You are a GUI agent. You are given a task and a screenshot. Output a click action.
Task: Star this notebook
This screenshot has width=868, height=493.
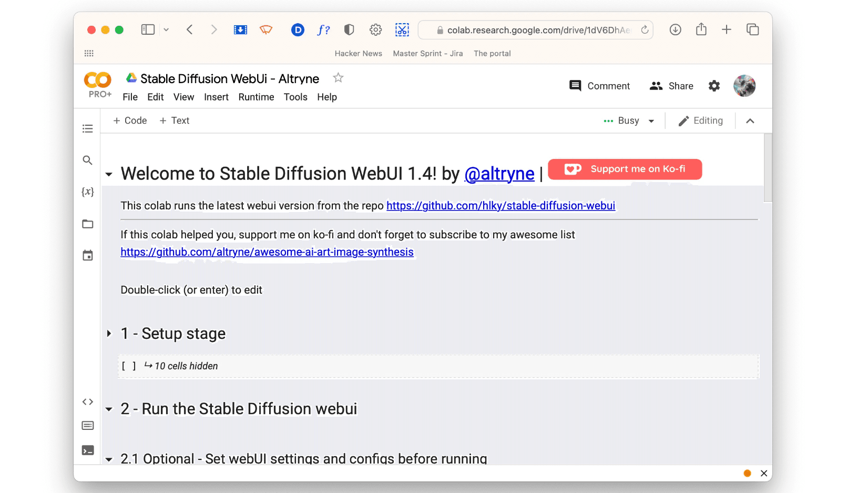338,78
